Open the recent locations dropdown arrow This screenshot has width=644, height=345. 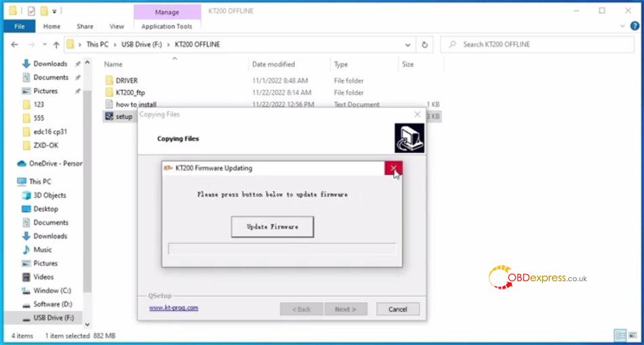[43, 45]
